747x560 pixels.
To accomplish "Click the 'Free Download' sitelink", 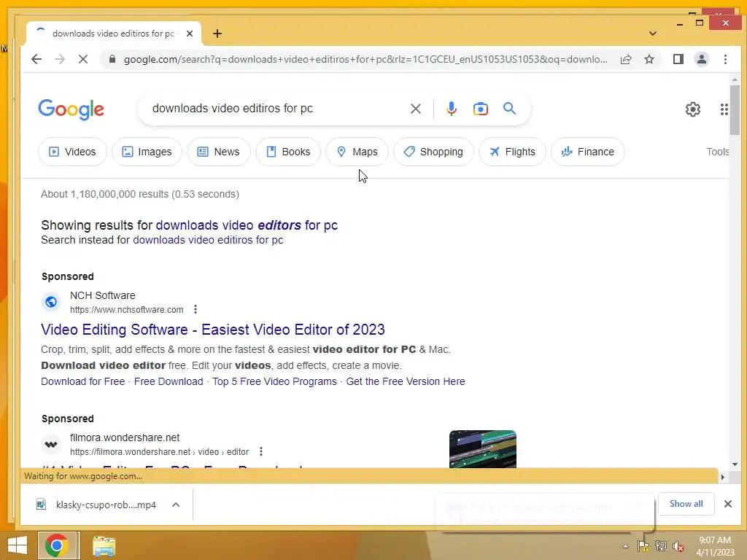I will [169, 381].
